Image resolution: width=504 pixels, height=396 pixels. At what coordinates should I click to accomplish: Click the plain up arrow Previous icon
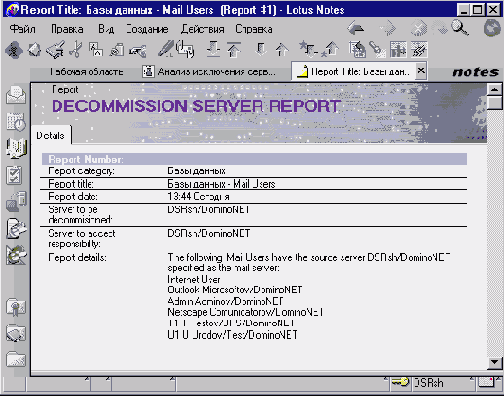coord(282,50)
